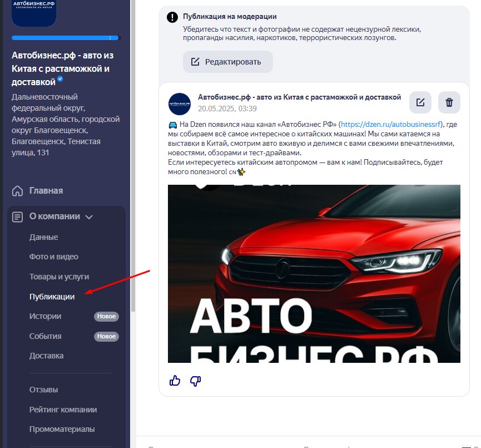Click the post date 20.05.2025, 03:39
Screen dimensions: 481x448
(227, 109)
